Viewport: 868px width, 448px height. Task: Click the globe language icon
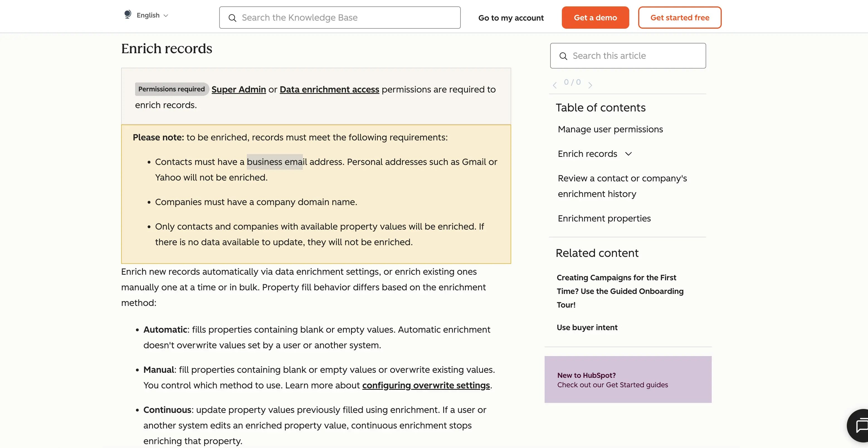[127, 14]
